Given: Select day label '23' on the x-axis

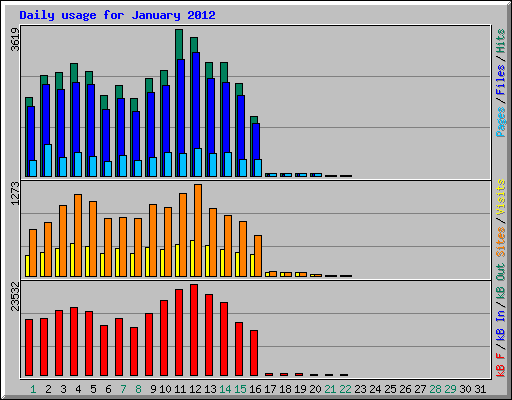Looking at the screenshot, I should coord(360,389).
